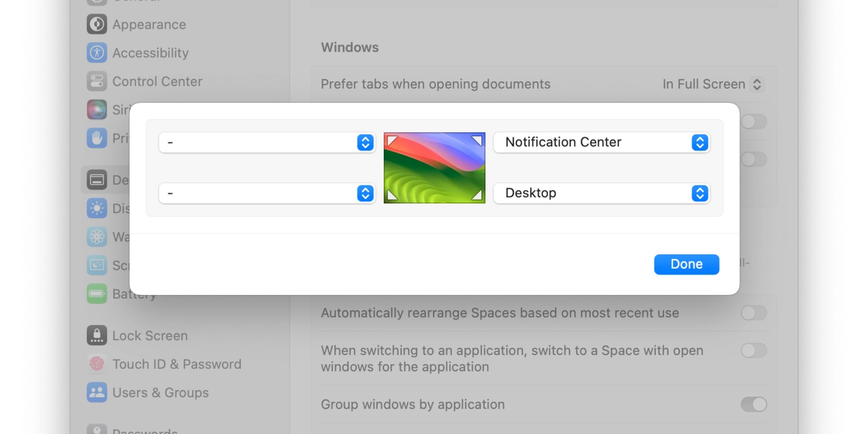Change the In Full Screen tabs preference
868x434 pixels.
click(x=713, y=84)
